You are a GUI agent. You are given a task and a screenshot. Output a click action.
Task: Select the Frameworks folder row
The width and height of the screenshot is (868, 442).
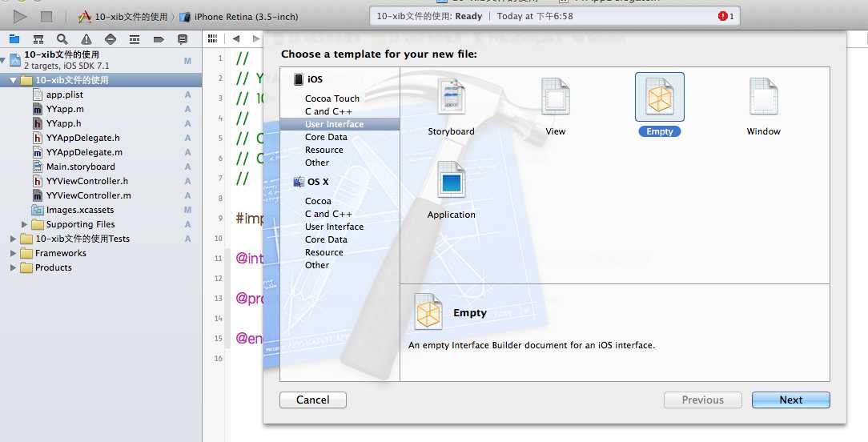click(x=101, y=253)
